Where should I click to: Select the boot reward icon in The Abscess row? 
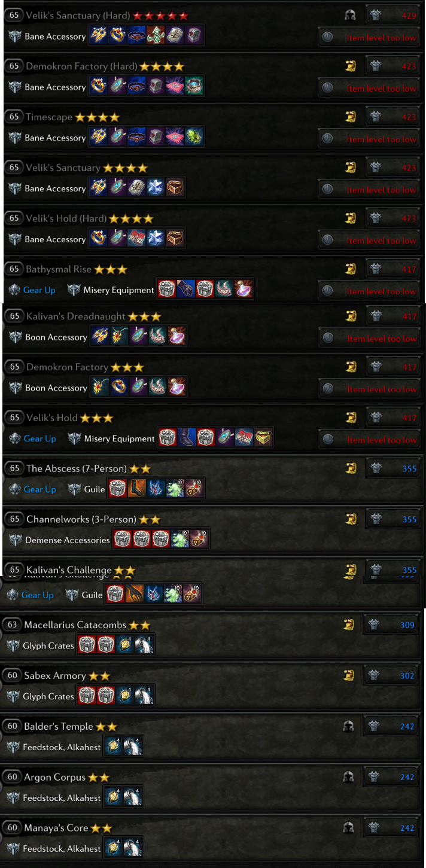tap(136, 489)
